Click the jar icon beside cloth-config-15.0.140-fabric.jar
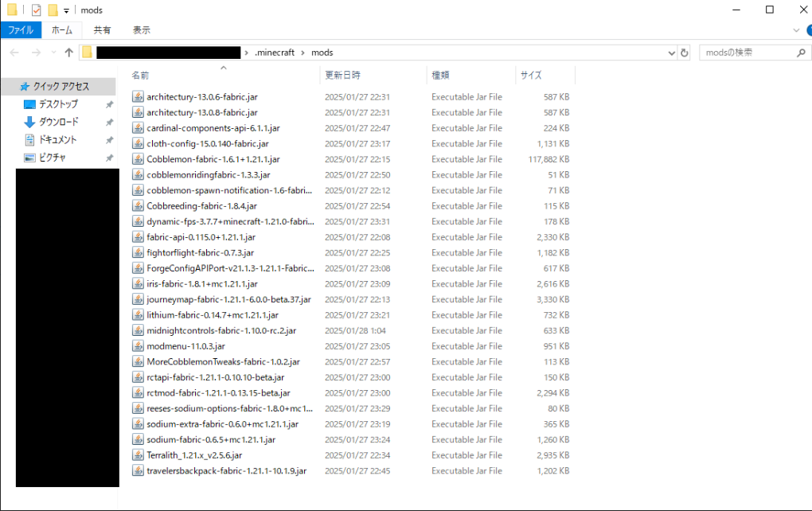This screenshot has height=511, width=812. click(x=138, y=143)
